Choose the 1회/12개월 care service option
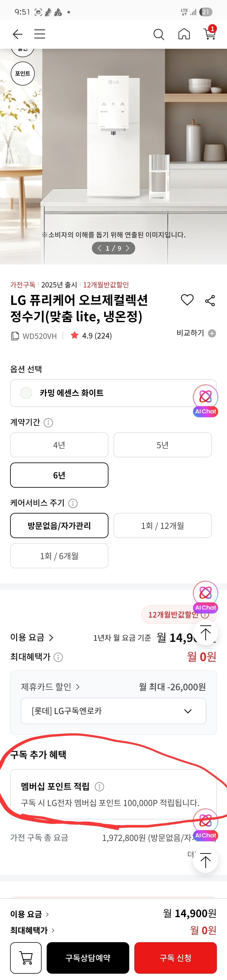227x980 pixels. 162,525
